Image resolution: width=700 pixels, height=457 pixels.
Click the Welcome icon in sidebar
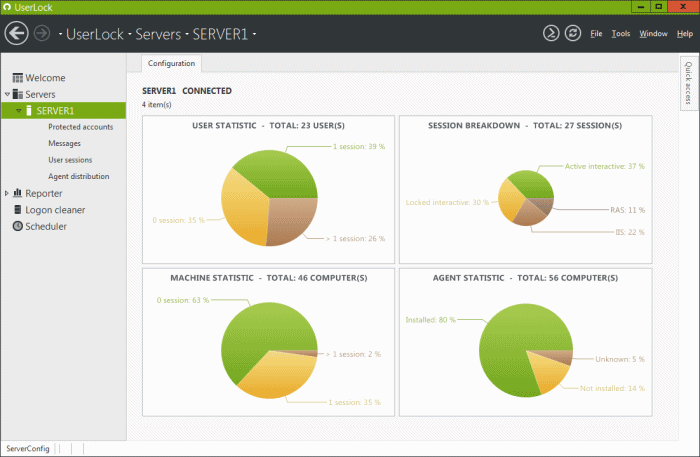(x=17, y=78)
